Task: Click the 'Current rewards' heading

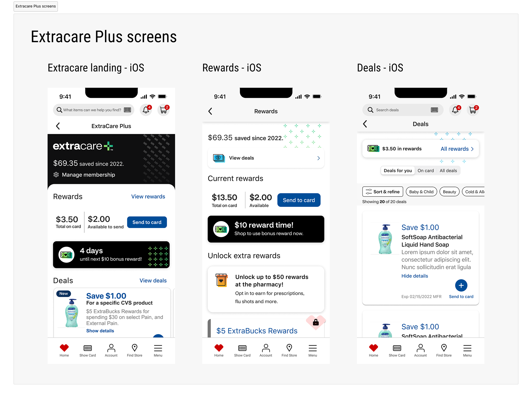Action: tap(236, 178)
